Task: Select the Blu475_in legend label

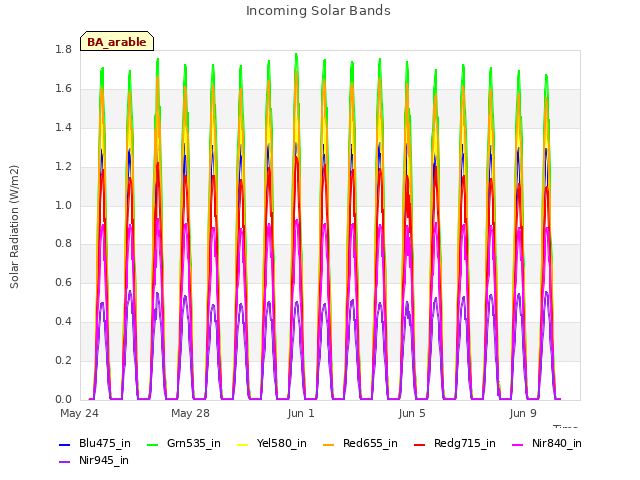Action: pyautogui.click(x=105, y=444)
